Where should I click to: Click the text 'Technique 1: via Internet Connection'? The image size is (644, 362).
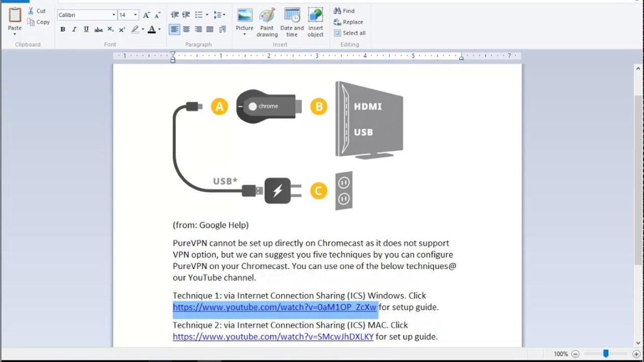tap(243, 295)
